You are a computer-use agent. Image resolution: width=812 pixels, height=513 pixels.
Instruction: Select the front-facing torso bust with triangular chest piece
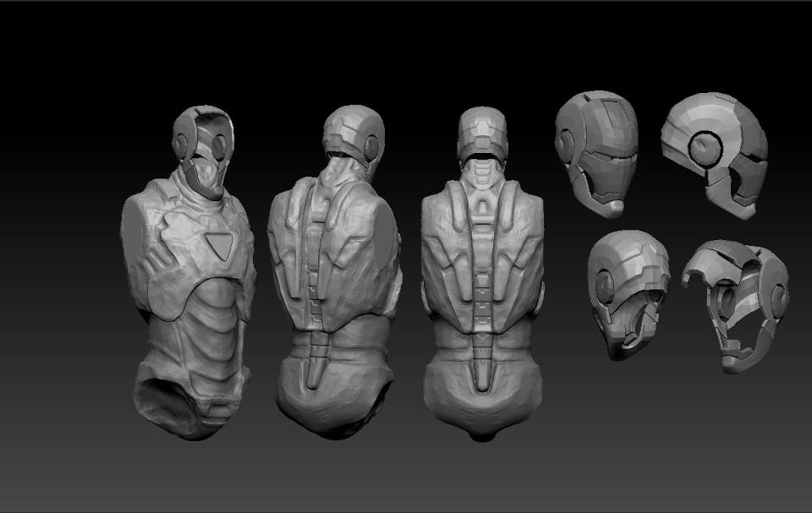coord(189,273)
